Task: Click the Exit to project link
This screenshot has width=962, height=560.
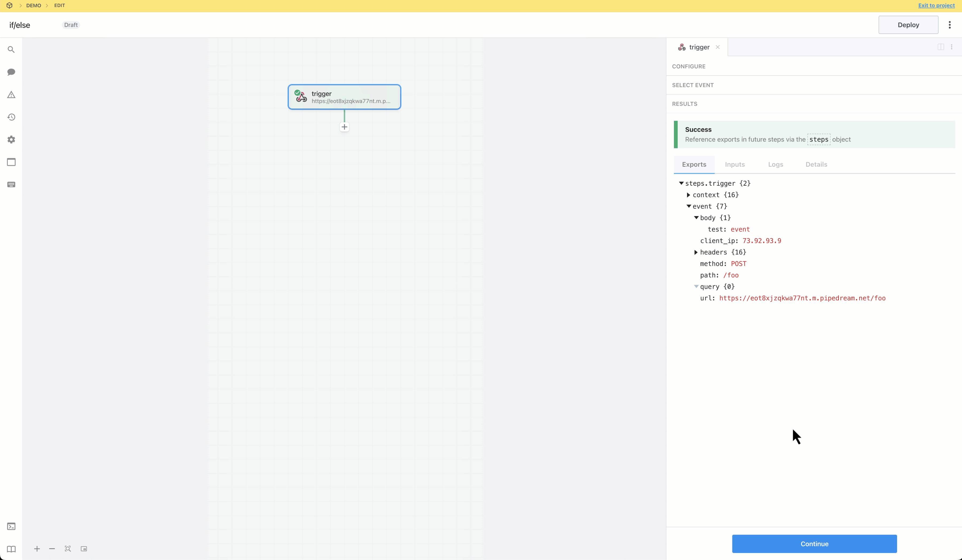Action: pos(936,5)
